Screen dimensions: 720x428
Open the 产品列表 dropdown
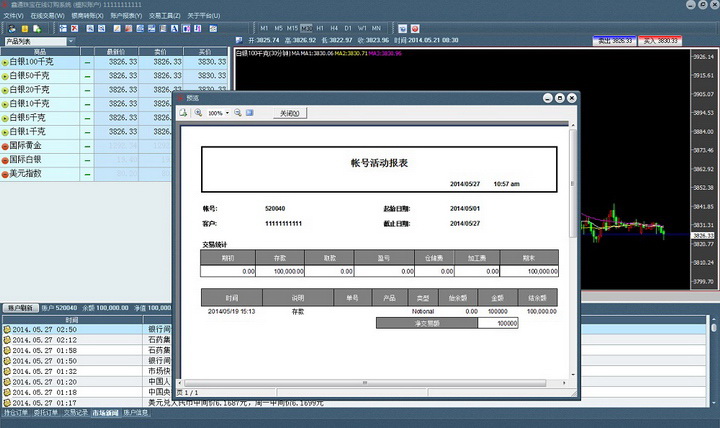click(x=71, y=41)
